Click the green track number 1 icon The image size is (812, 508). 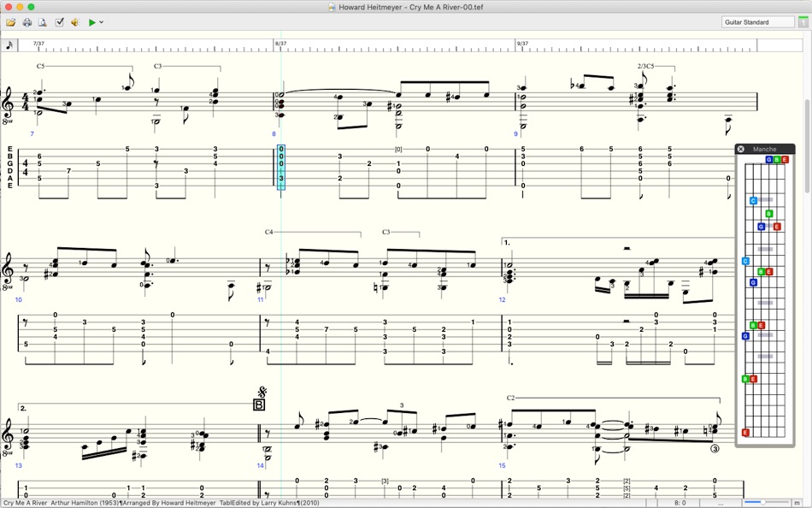point(803,21)
